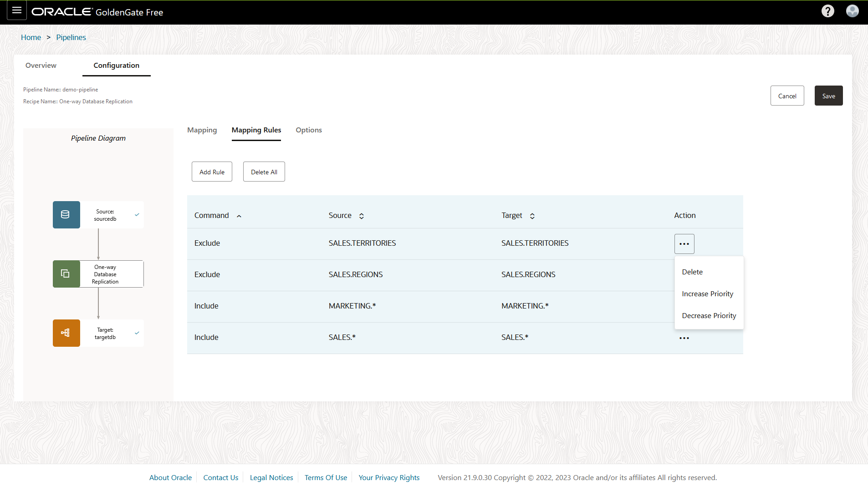The height and width of the screenshot is (486, 868).
Task: Click the Cancel button
Action: 787,96
